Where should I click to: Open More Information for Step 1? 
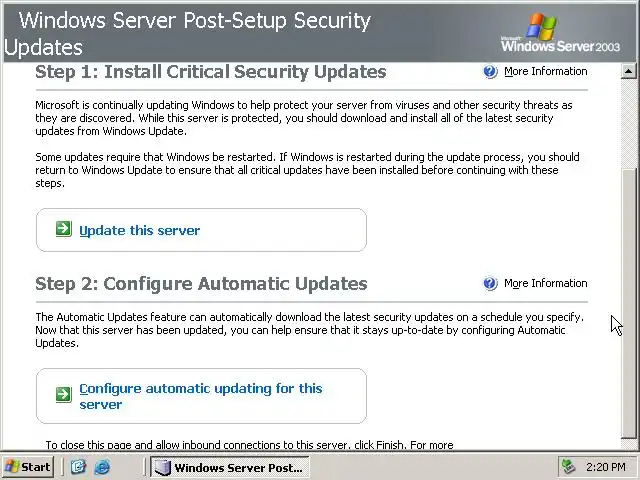pyautogui.click(x=545, y=72)
